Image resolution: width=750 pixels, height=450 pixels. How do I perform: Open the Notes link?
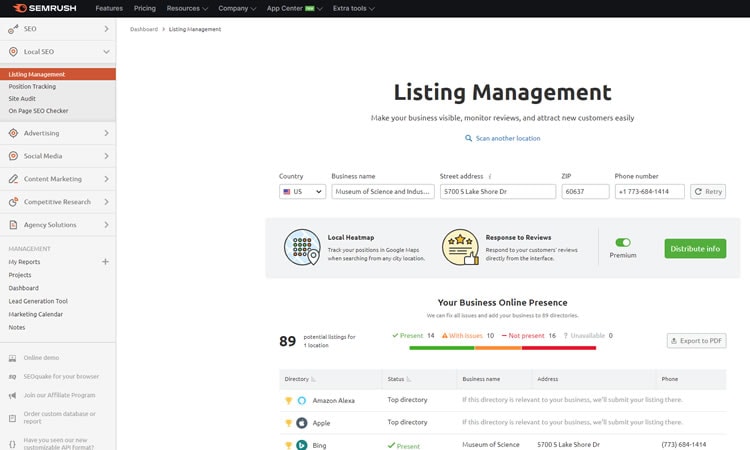point(17,328)
